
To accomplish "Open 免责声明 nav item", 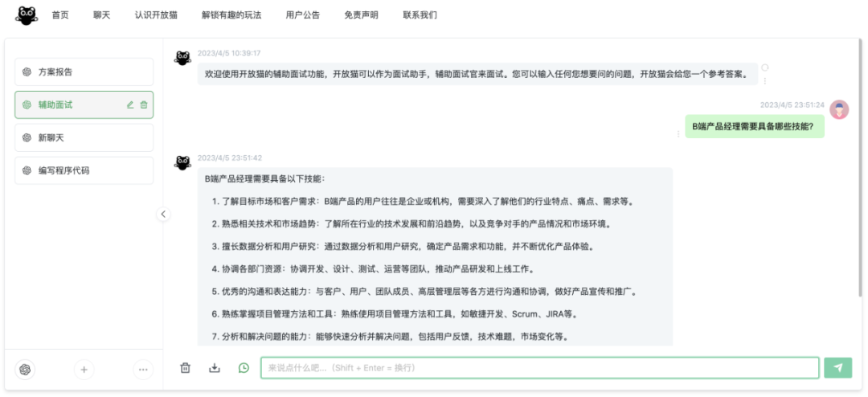I will click(x=361, y=15).
